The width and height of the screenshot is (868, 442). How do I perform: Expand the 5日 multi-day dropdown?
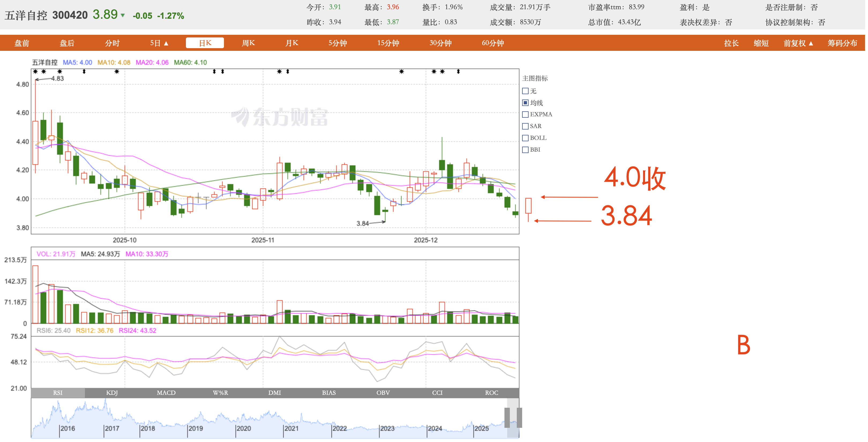159,43
